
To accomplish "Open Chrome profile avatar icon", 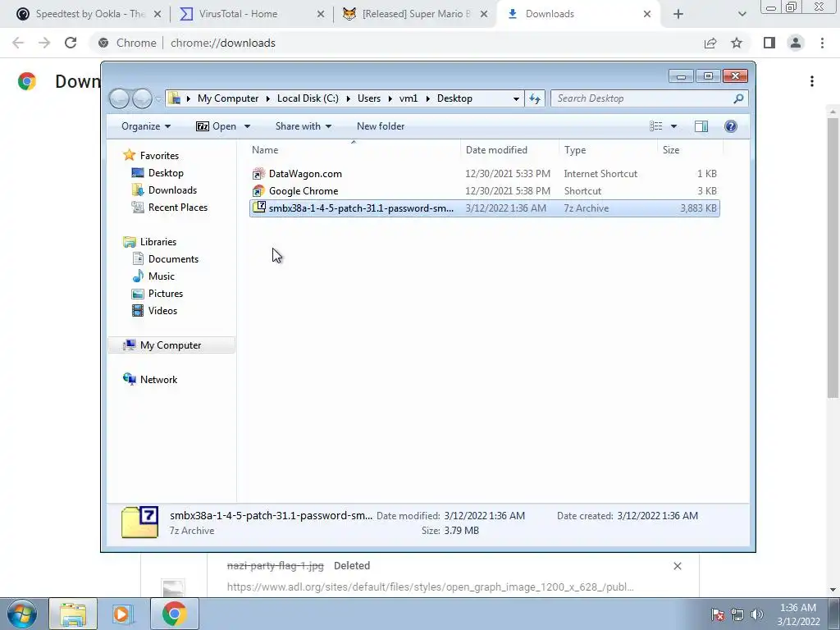I will click(x=796, y=43).
